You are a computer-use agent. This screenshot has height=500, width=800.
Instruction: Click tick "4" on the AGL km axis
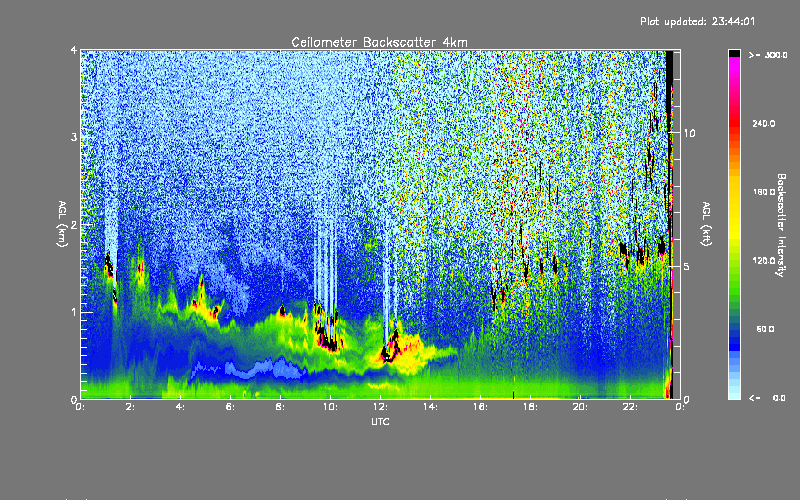(x=74, y=51)
